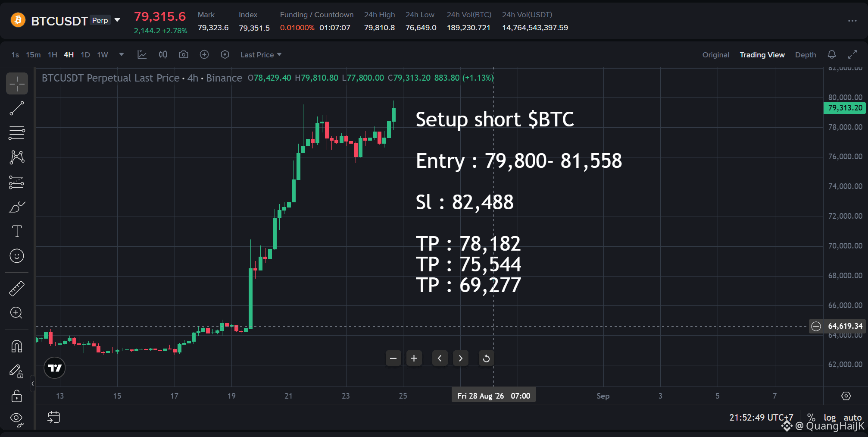Open the candlestick chart style selector
Screen dimensions: 868x437
[x=163, y=54]
